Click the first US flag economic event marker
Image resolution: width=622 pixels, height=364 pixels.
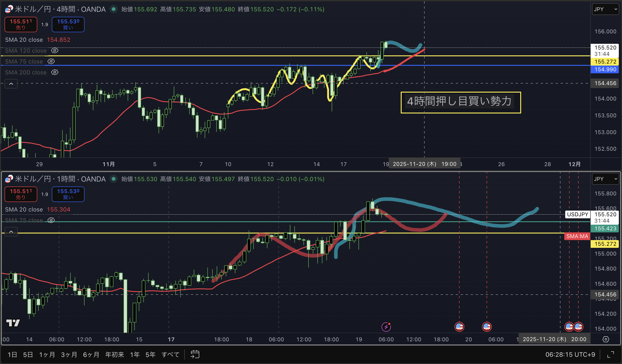point(459,327)
